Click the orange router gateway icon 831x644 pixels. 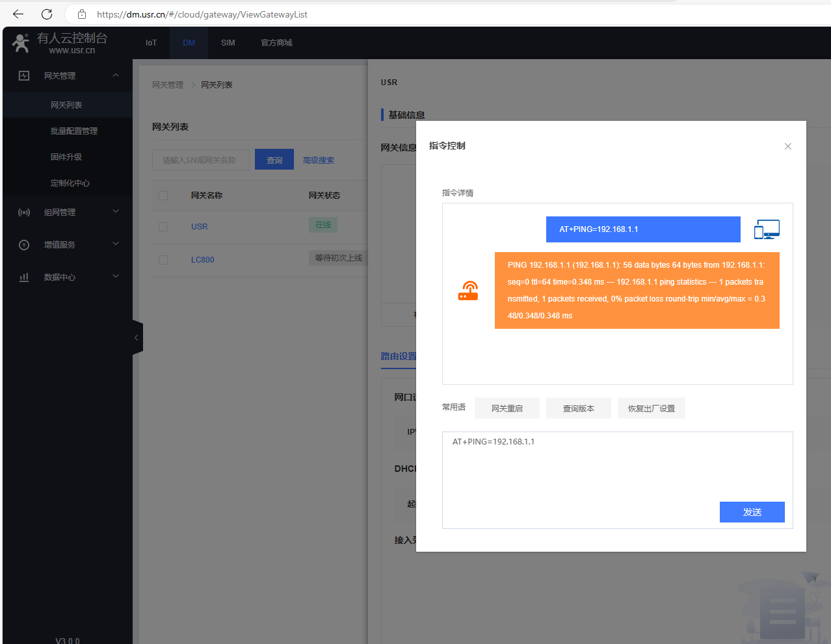(468, 290)
